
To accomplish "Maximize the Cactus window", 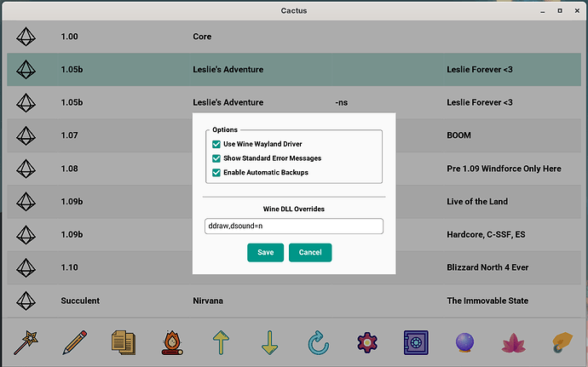I will click(x=560, y=11).
